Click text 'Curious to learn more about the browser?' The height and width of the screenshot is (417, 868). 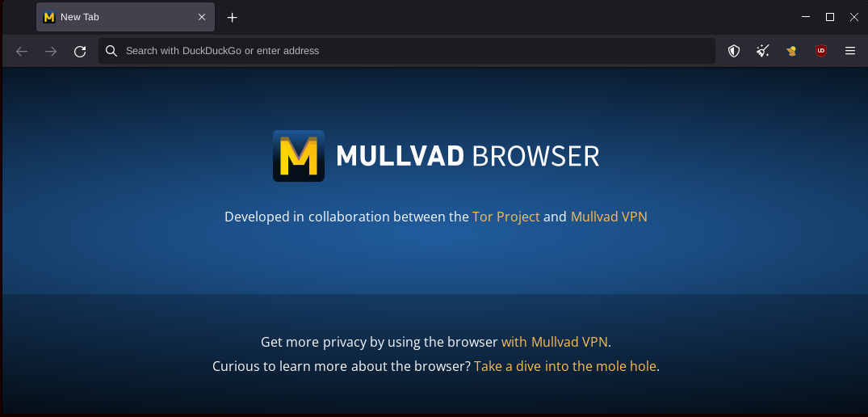point(342,366)
